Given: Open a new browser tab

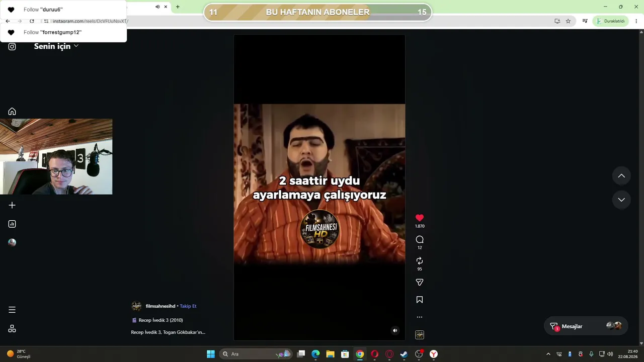Looking at the screenshot, I should pos(178,7).
